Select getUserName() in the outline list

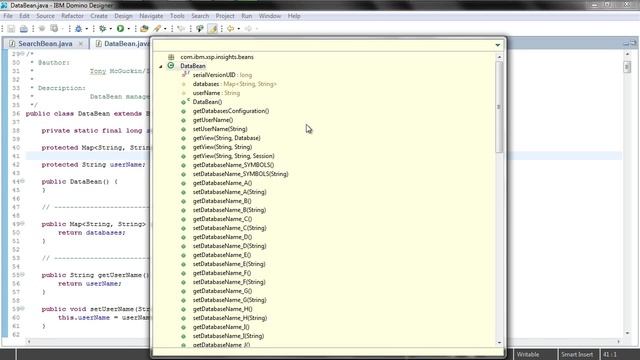click(213, 120)
